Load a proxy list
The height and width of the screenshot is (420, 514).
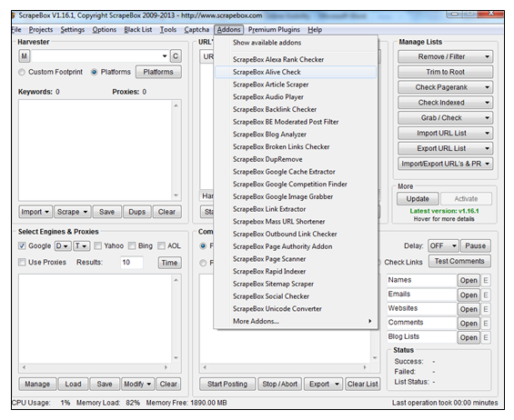(x=73, y=384)
